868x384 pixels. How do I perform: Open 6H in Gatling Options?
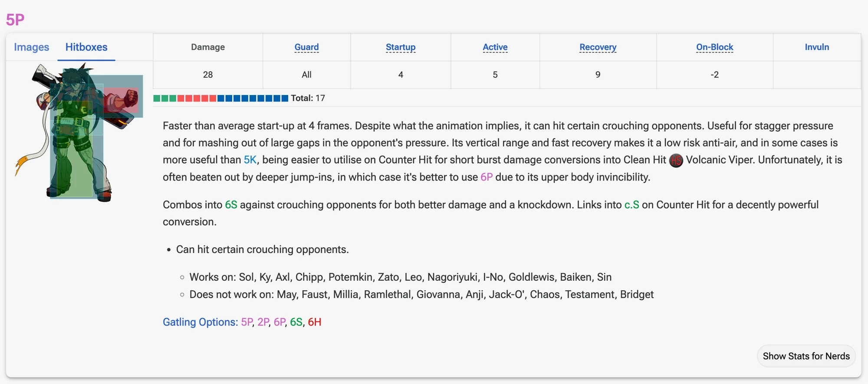click(315, 322)
